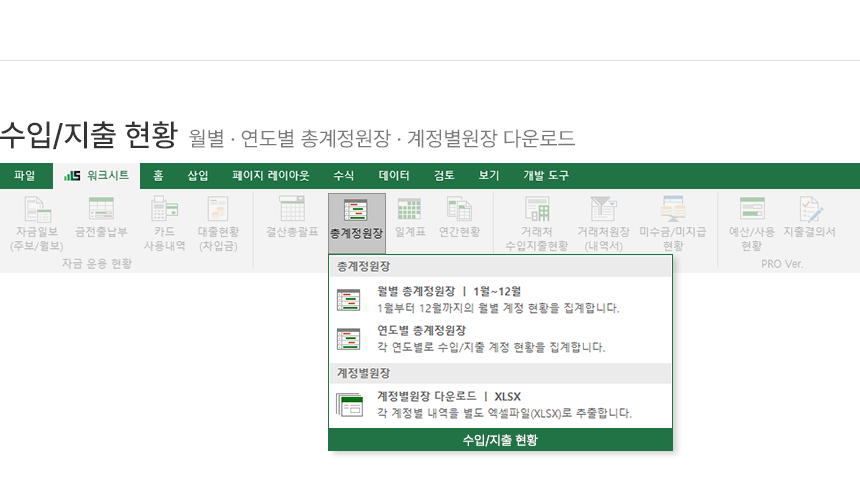Open the 개발 도구 tab
The image size is (860, 495).
[546, 176]
